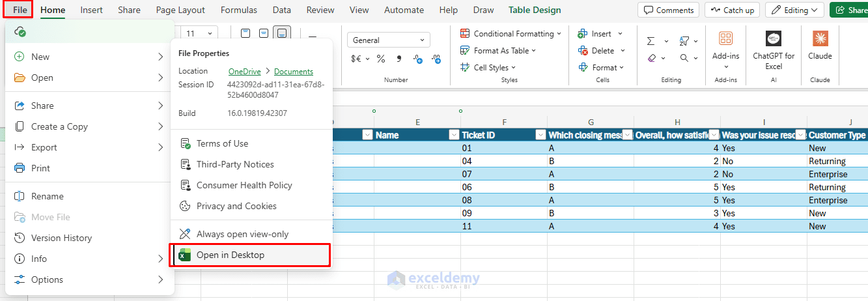
Task: Click the Cell Styles icon
Action: (465, 67)
